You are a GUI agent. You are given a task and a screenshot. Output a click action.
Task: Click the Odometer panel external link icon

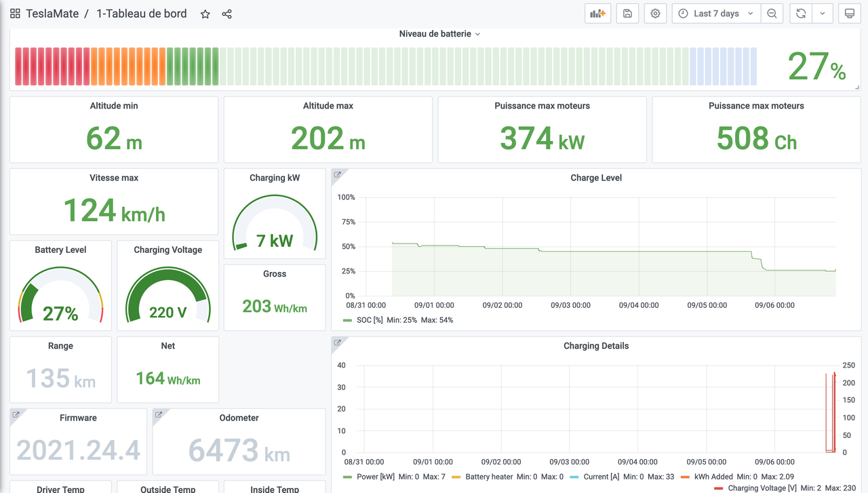pyautogui.click(x=158, y=414)
